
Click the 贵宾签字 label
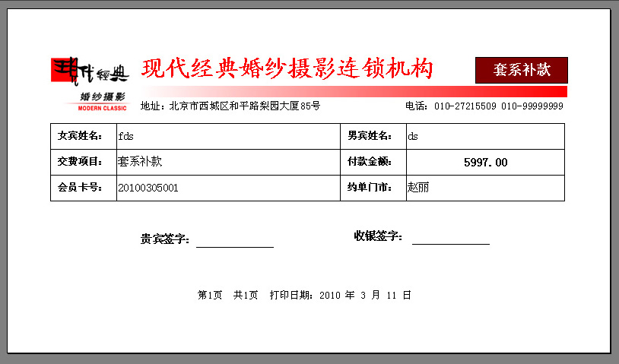[165, 239]
